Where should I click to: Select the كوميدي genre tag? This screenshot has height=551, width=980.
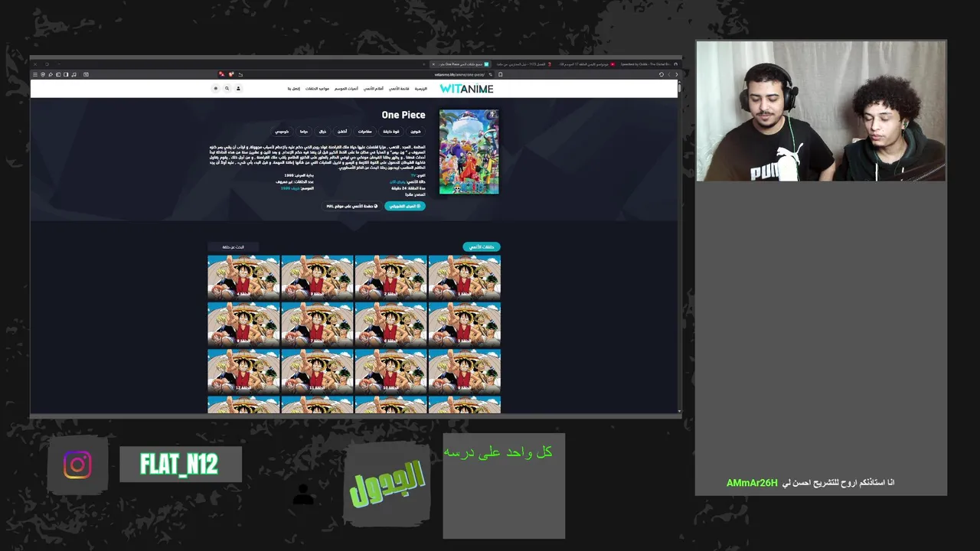[283, 132]
